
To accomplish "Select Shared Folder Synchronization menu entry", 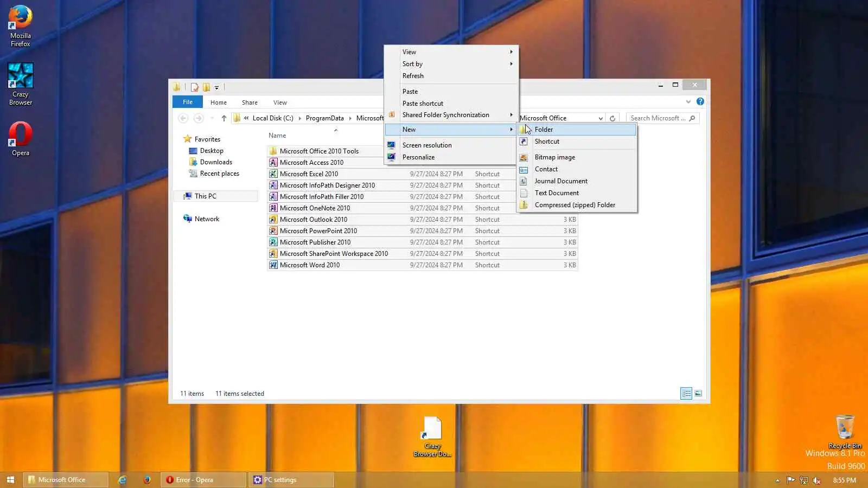I will pyautogui.click(x=451, y=115).
